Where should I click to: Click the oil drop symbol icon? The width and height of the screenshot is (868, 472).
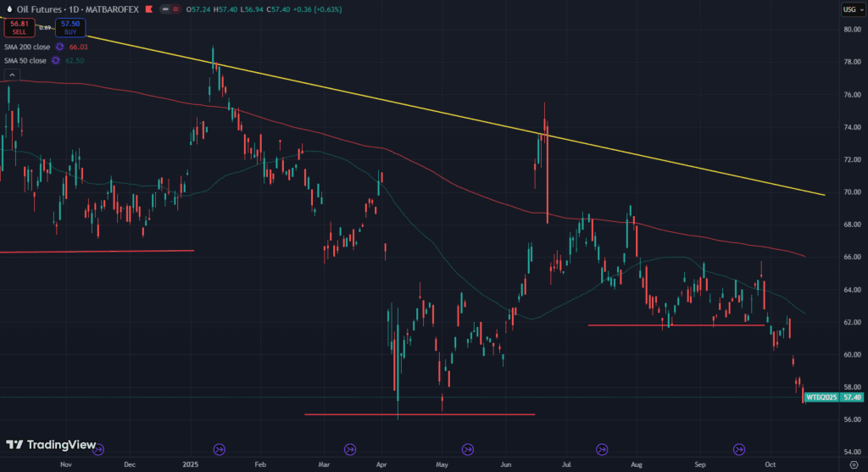8,9
